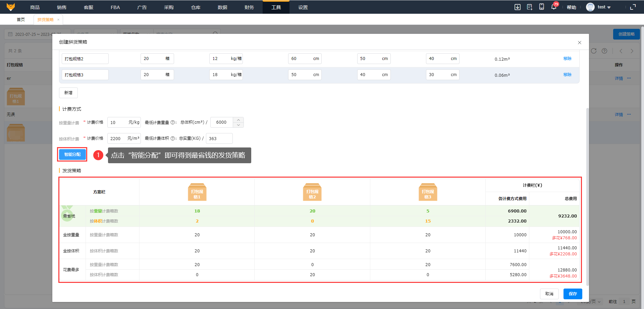Viewport: 644px width, 309px height.
Task: Click the 打包规格1 box icon in 发货策略 table
Action: 197,192
